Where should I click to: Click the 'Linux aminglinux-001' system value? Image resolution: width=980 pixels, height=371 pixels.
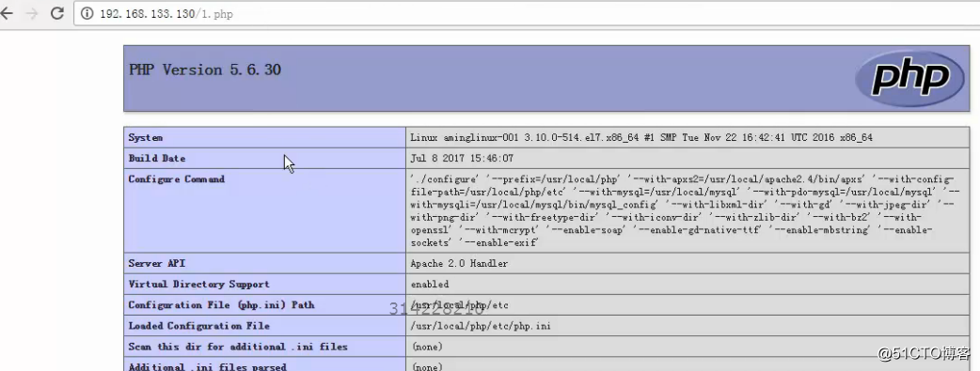[641, 137]
